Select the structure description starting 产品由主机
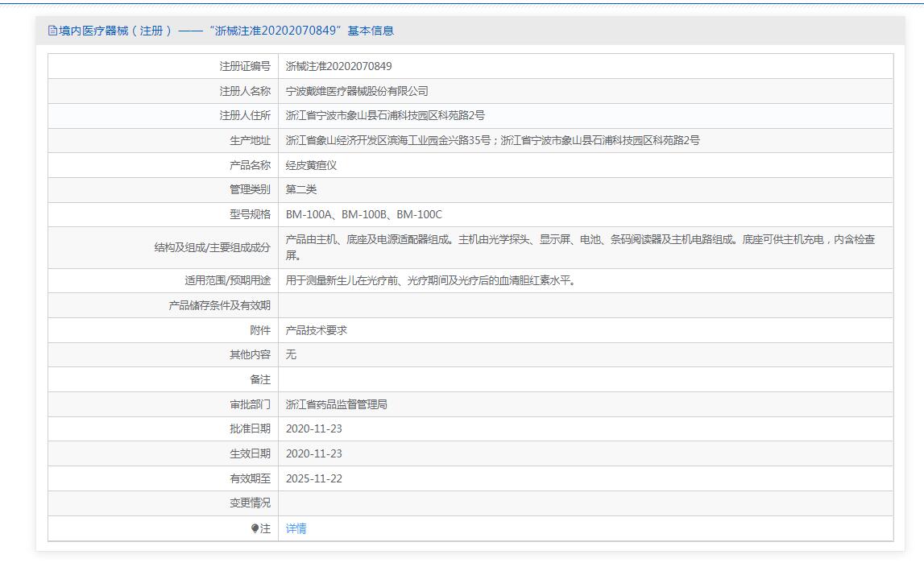 click(x=581, y=247)
